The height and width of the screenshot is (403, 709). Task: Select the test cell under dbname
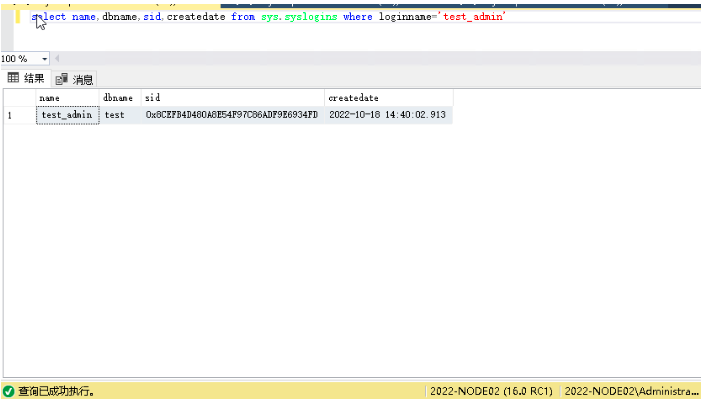(120, 115)
